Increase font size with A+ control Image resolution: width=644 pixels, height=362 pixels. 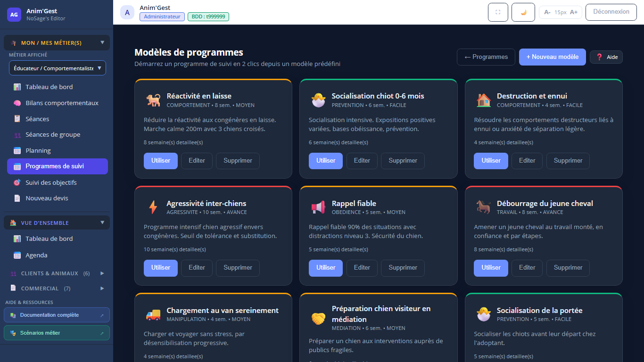(574, 12)
